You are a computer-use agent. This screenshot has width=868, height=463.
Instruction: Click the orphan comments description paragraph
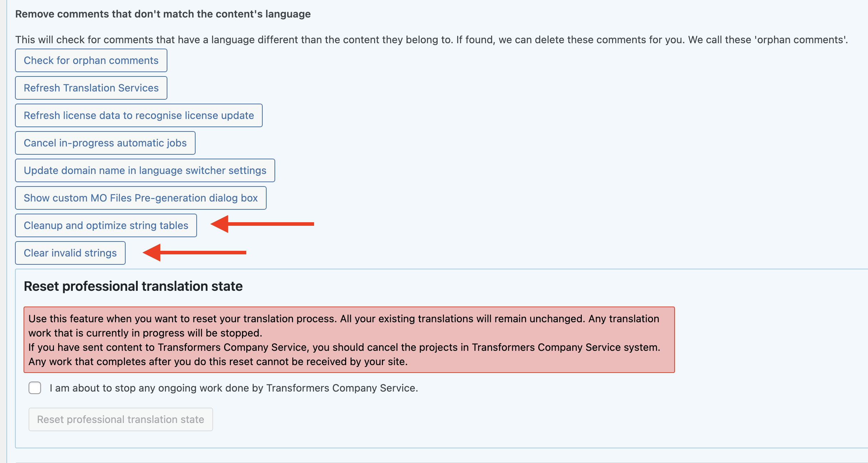click(x=432, y=40)
